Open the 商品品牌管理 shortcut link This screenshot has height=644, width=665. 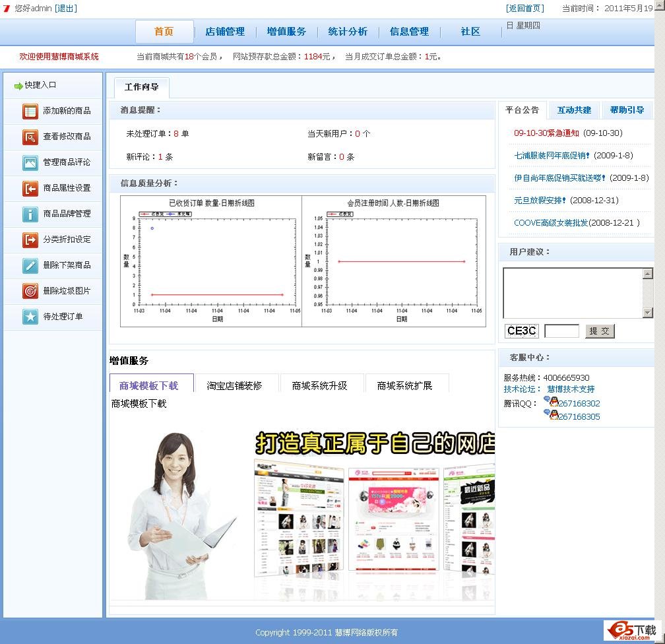click(x=67, y=214)
